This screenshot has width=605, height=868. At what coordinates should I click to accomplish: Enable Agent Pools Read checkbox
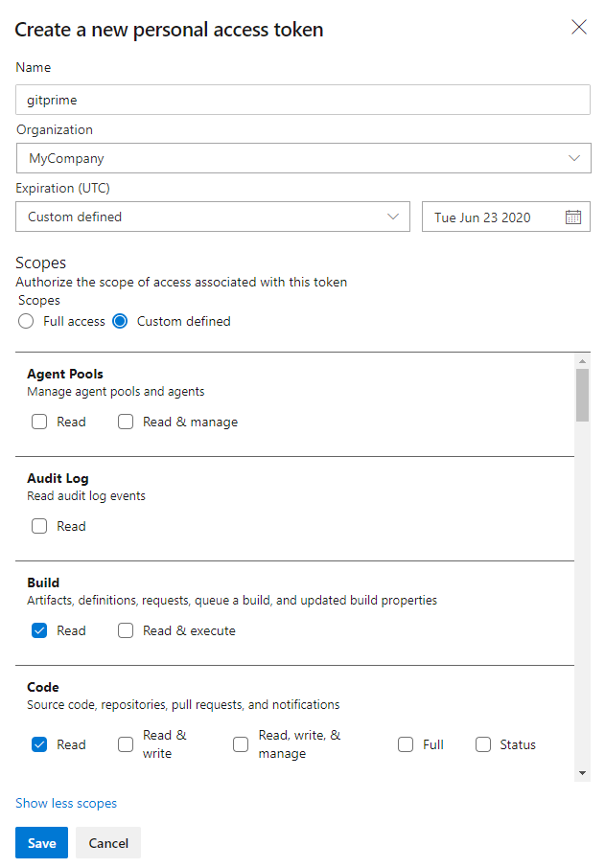39,422
